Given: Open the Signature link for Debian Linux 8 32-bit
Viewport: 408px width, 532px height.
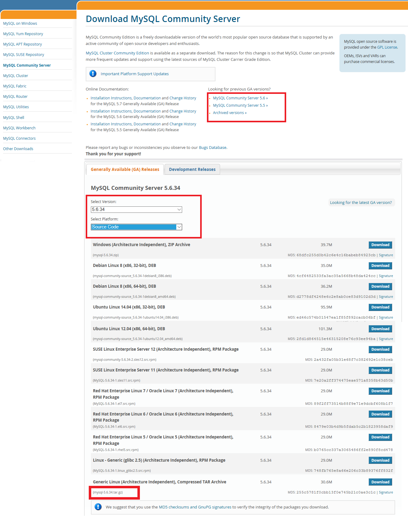Looking at the screenshot, I should [386, 276].
